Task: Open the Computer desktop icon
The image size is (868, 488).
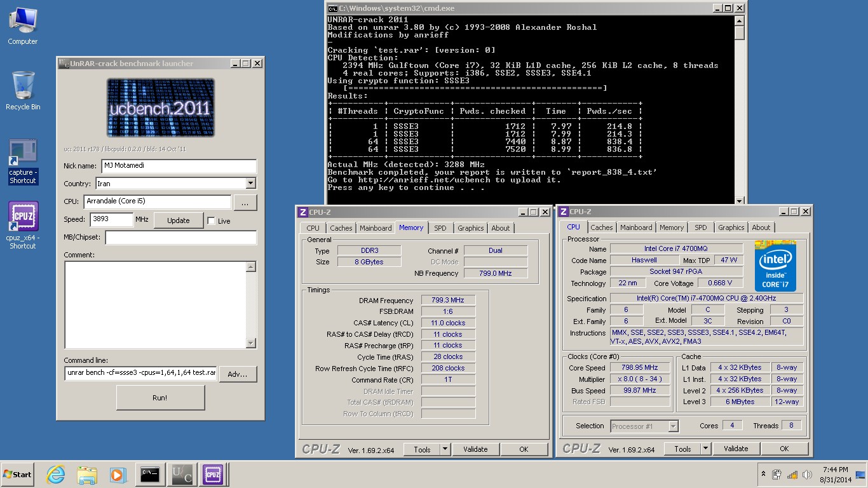Action: point(23,25)
